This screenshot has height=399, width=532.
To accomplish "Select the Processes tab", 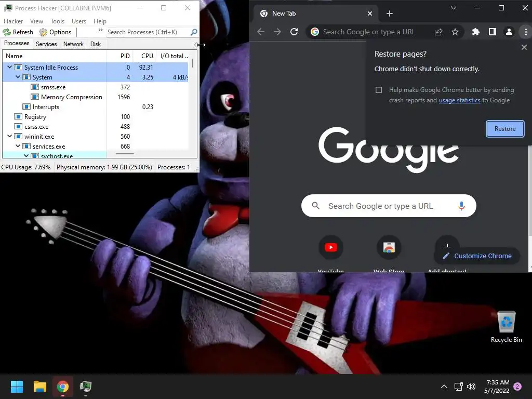I will [17, 44].
